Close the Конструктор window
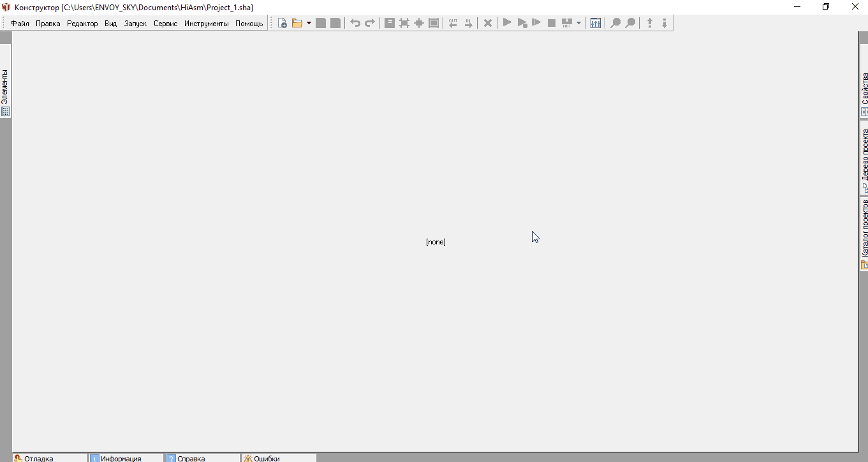Image resolution: width=868 pixels, height=462 pixels. coord(854,6)
